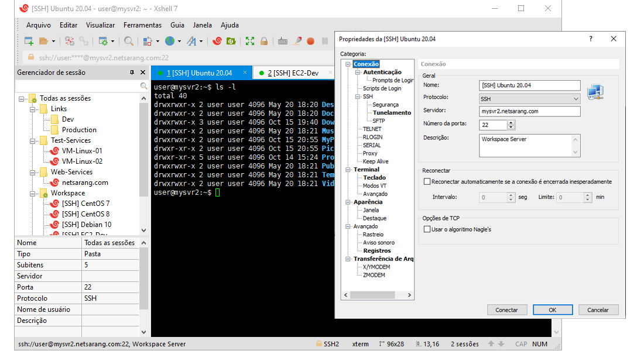The width and height of the screenshot is (644, 351).
Task: Click the Cancelar button
Action: coord(598,310)
